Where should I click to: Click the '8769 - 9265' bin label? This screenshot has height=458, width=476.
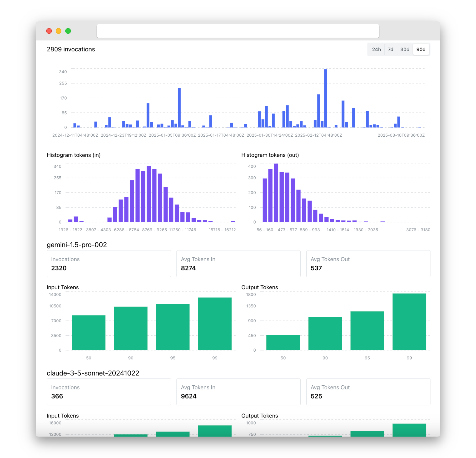pos(154,230)
